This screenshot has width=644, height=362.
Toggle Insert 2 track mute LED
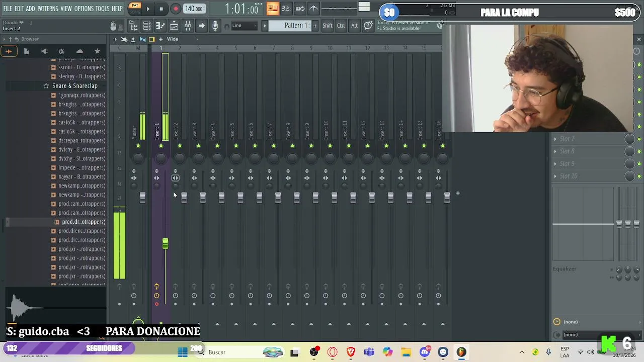180,146
